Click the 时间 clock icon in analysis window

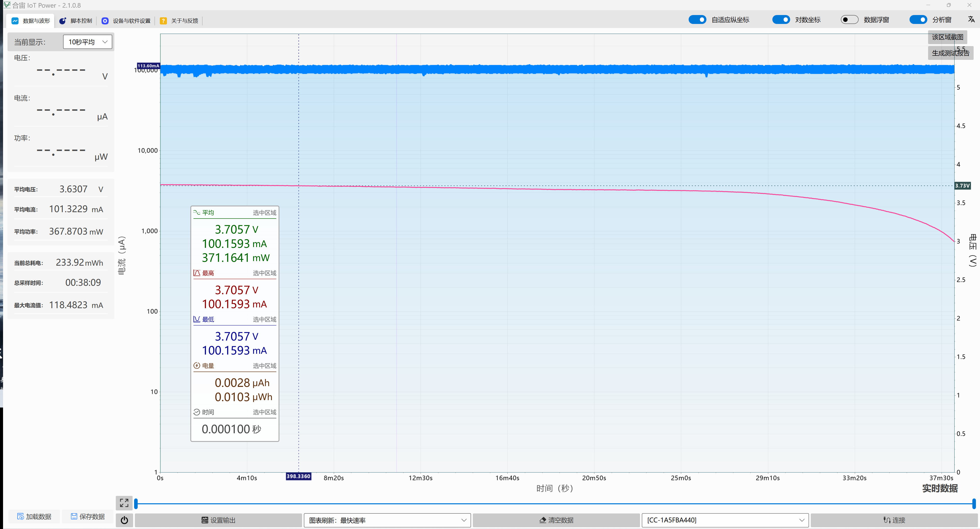coord(197,412)
